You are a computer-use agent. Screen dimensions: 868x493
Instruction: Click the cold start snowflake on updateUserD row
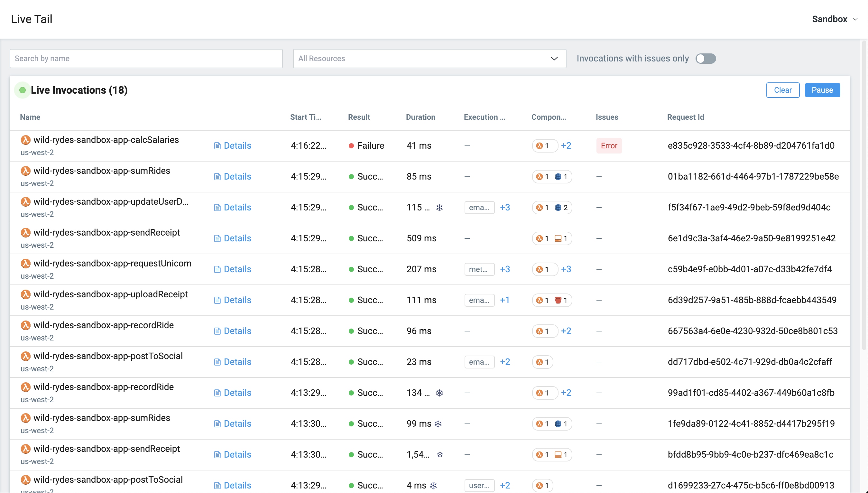tap(439, 208)
